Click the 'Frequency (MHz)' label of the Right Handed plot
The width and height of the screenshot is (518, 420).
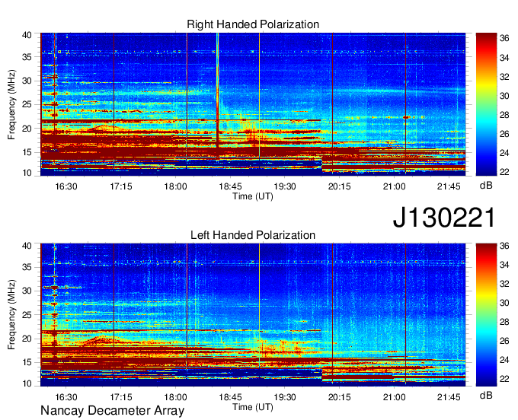pos(11,104)
